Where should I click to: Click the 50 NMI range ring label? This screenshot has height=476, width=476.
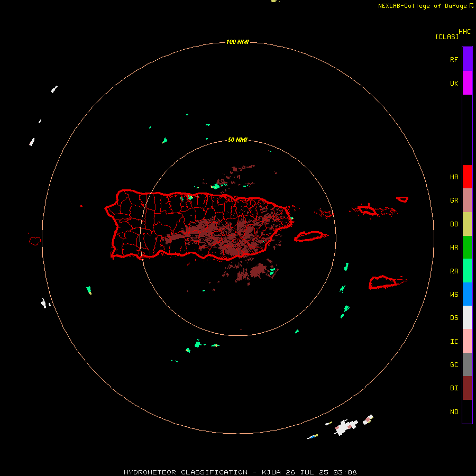tap(237, 140)
